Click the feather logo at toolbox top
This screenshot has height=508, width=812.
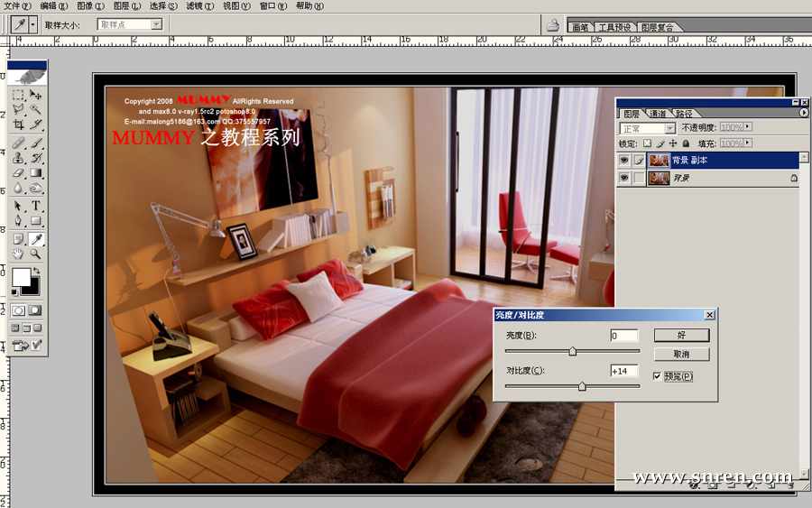pos(27,78)
